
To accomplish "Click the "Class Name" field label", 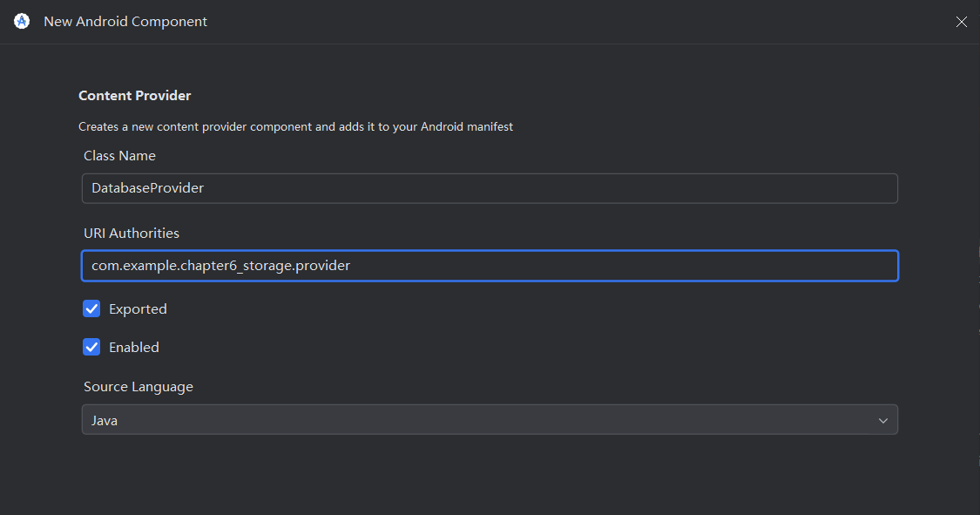I will tap(119, 156).
